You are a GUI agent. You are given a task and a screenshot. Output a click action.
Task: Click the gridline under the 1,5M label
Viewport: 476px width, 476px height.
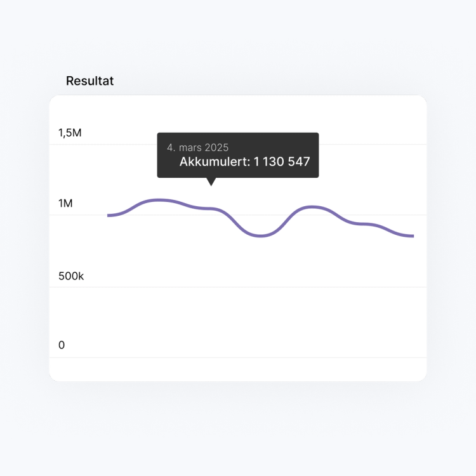(254, 145)
